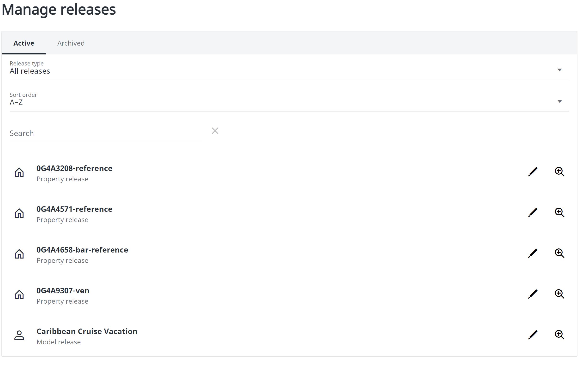This screenshot has height=365, width=588.
Task: Edit the 0G4A9307-ven property release
Action: pyautogui.click(x=532, y=294)
